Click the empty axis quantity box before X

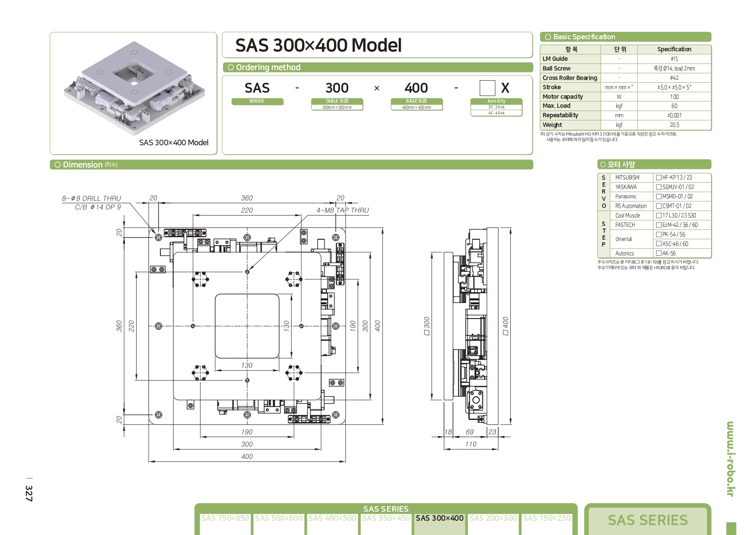(x=487, y=88)
